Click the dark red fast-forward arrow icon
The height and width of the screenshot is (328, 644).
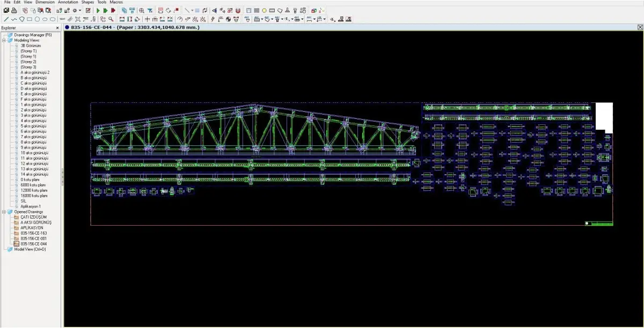tap(113, 10)
